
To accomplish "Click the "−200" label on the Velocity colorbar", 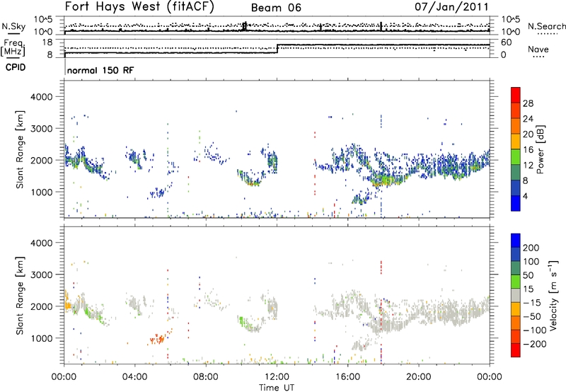I will 535,344.
